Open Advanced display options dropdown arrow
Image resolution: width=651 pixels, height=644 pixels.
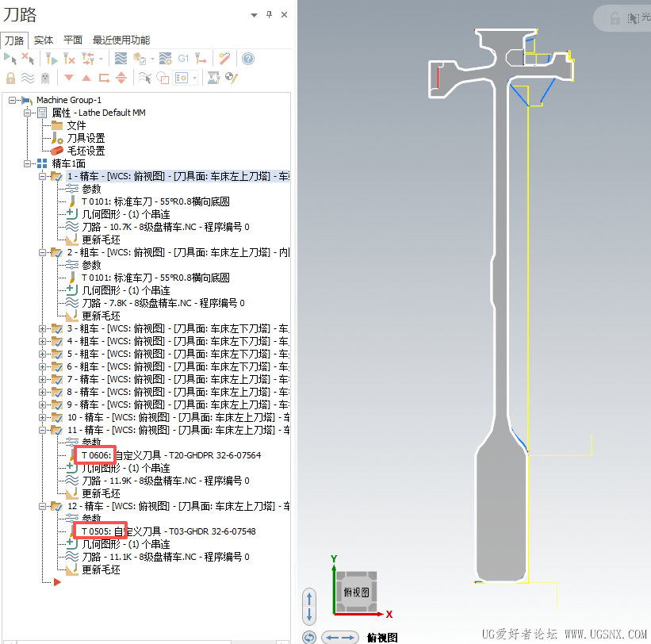point(194,78)
